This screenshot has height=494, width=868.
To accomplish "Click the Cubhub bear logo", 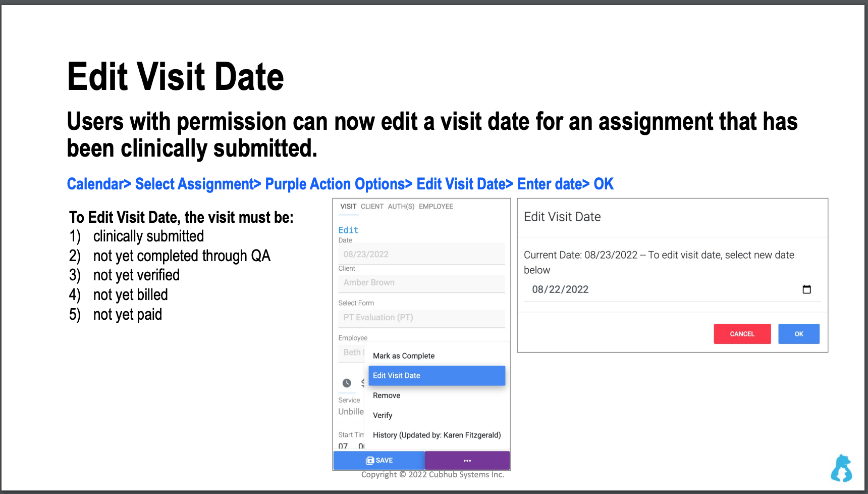I will coord(841,468).
